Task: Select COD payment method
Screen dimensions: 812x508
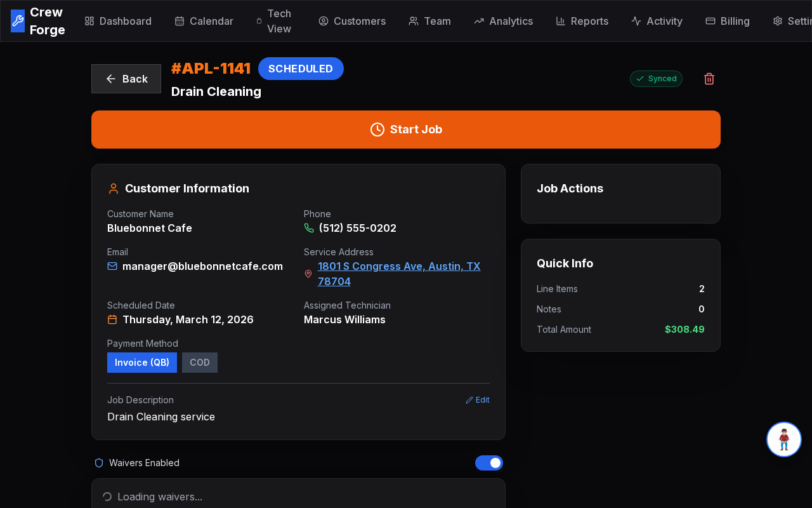Action: click(200, 363)
